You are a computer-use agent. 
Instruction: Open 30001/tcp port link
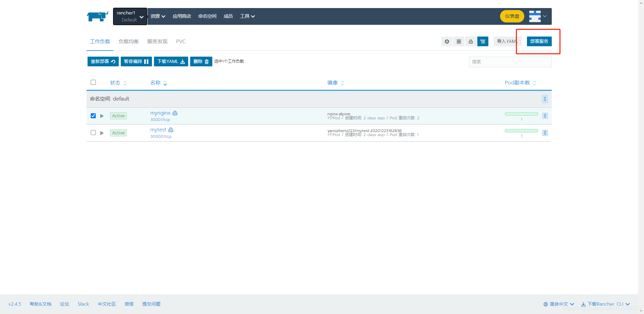(160, 120)
